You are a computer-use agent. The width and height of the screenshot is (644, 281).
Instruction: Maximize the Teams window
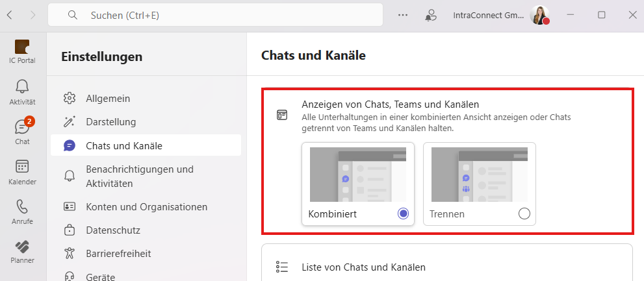point(601,15)
